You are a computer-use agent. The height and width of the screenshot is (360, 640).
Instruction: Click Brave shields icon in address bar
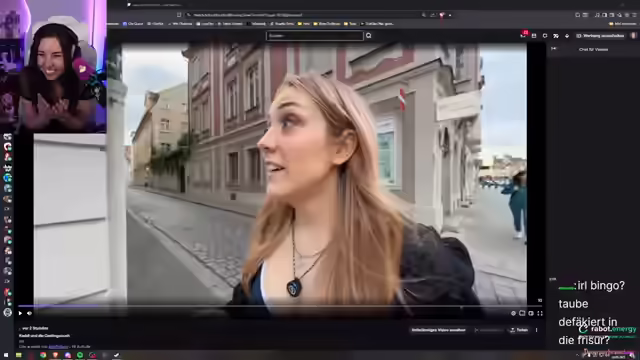(442, 15)
